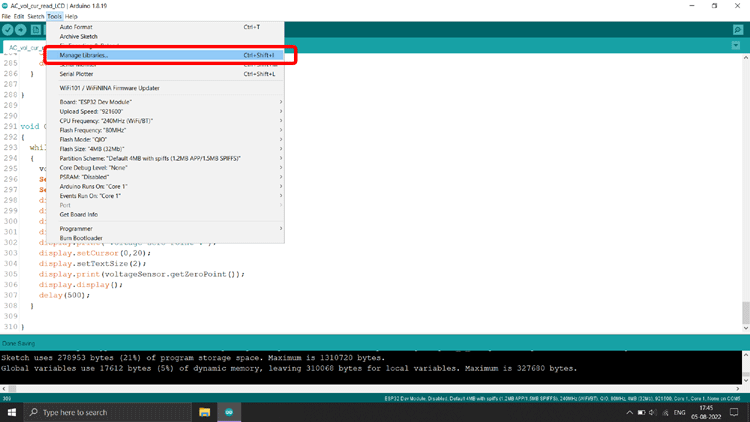Click the ESP32 Dev Module status bar text
The image size is (750, 422).
click(x=562, y=398)
